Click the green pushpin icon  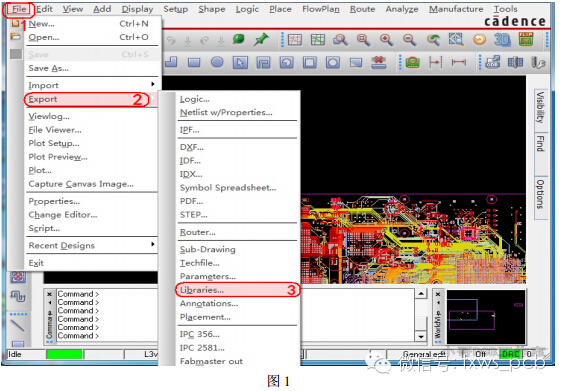261,40
